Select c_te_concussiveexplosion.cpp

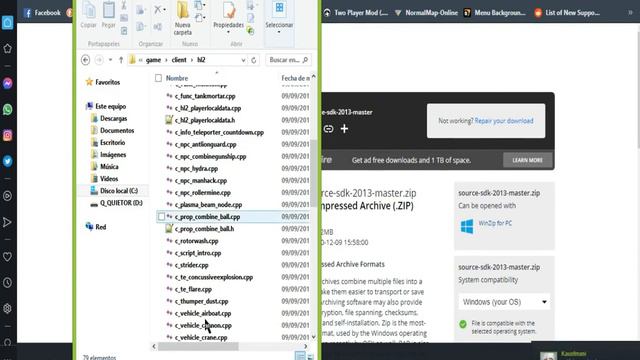click(x=214, y=277)
